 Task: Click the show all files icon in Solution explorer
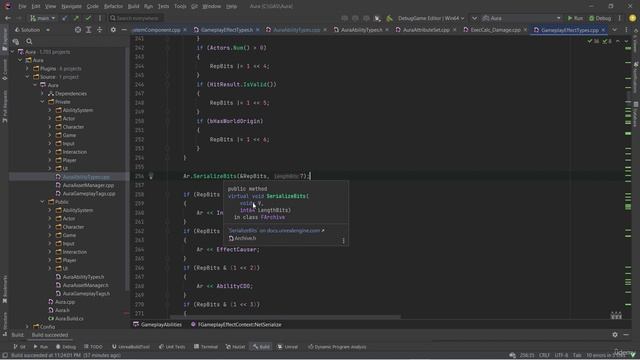(x=16, y=41)
